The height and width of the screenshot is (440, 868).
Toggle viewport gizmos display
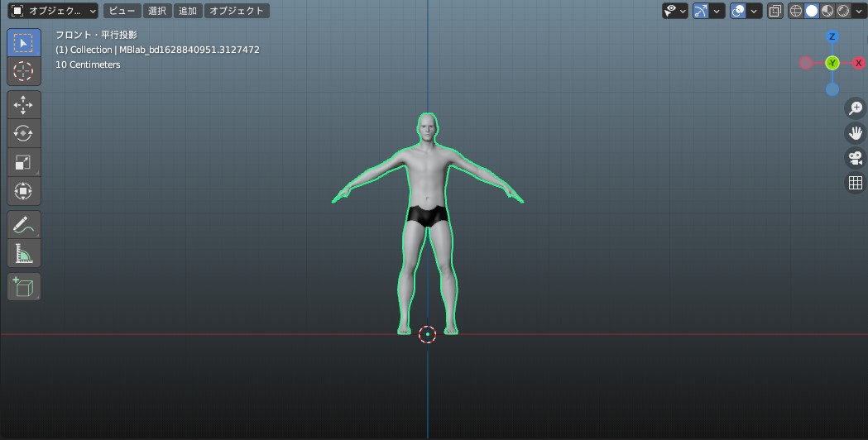coord(701,11)
